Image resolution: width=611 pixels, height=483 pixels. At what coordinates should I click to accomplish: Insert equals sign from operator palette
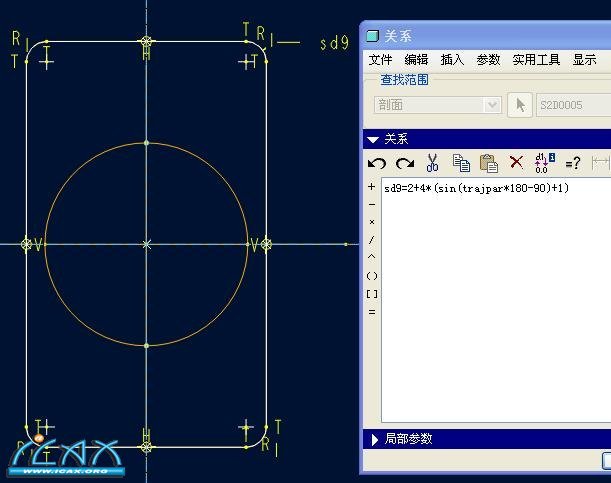point(372,312)
